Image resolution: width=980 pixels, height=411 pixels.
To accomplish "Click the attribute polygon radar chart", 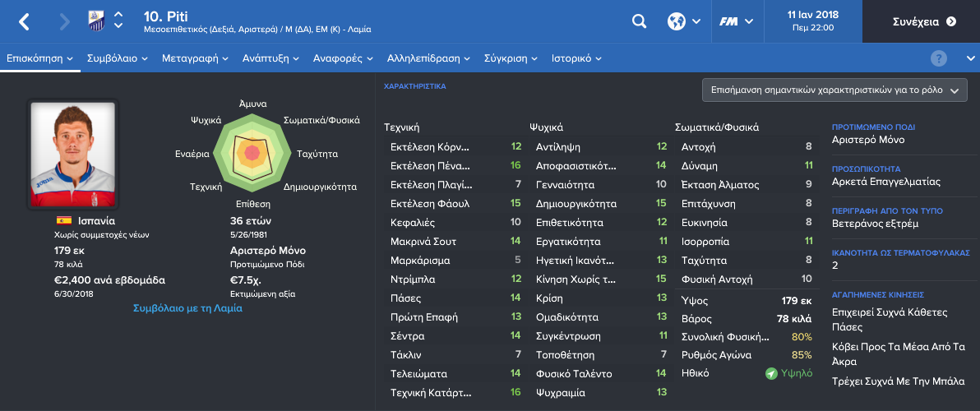I will pyautogui.click(x=252, y=153).
